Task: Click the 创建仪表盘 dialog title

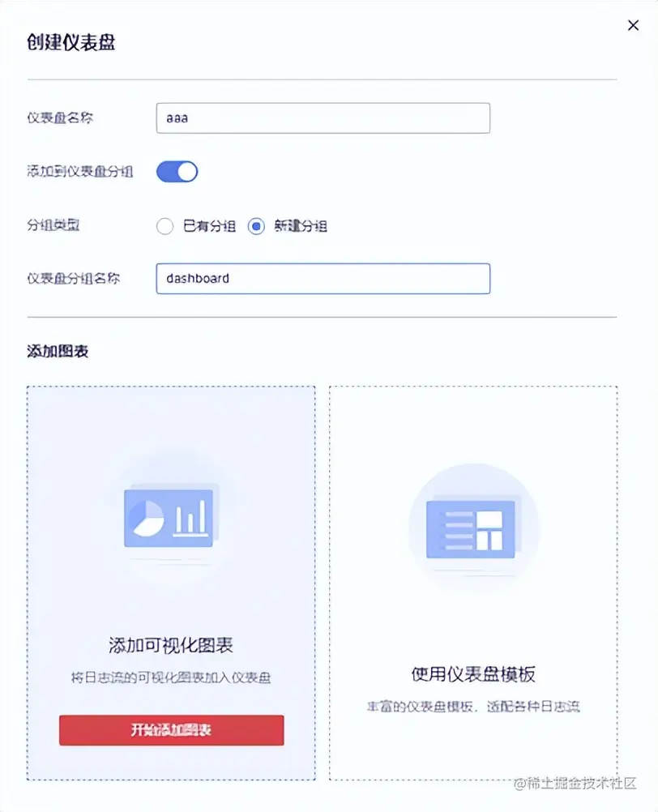Action: pyautogui.click(x=71, y=42)
